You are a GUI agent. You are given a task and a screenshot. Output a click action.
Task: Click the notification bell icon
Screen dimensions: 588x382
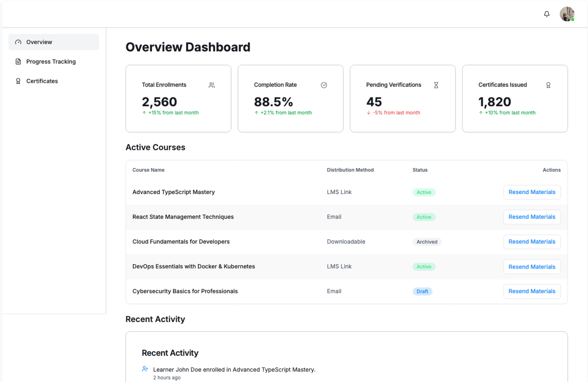pyautogui.click(x=546, y=14)
